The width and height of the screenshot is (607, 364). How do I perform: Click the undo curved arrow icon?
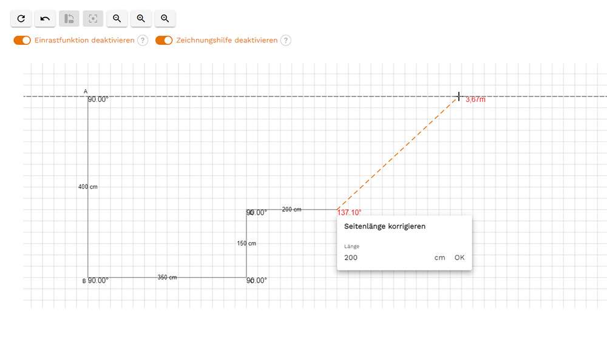(45, 18)
